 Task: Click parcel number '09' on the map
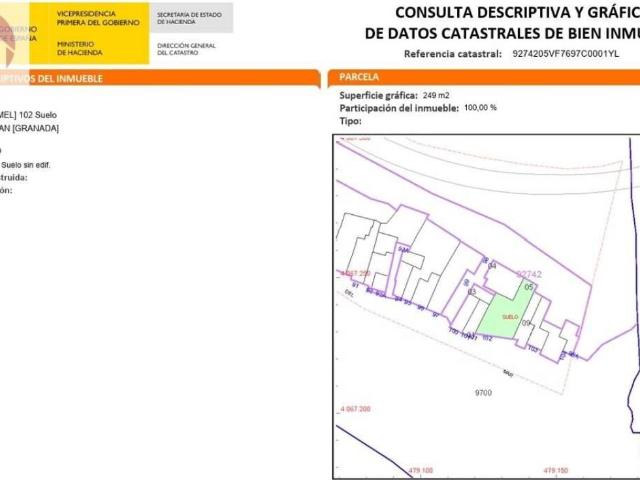coord(526,323)
